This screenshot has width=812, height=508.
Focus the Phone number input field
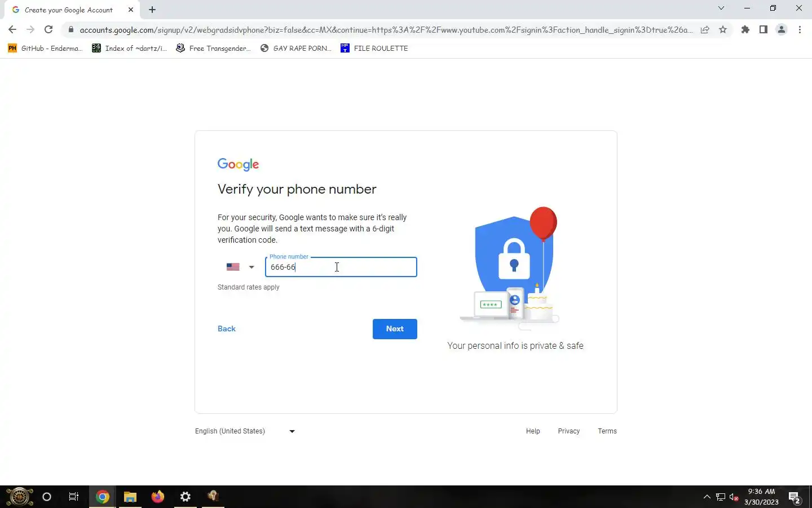click(341, 267)
